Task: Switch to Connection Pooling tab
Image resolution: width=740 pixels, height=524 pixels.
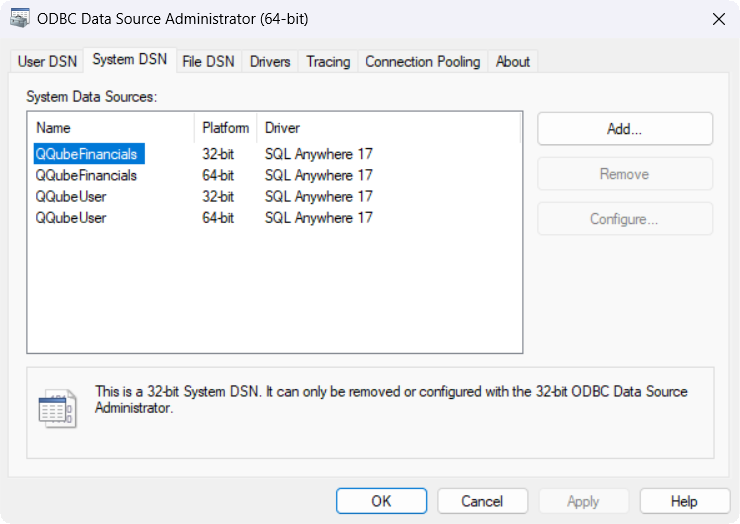Action: click(422, 62)
